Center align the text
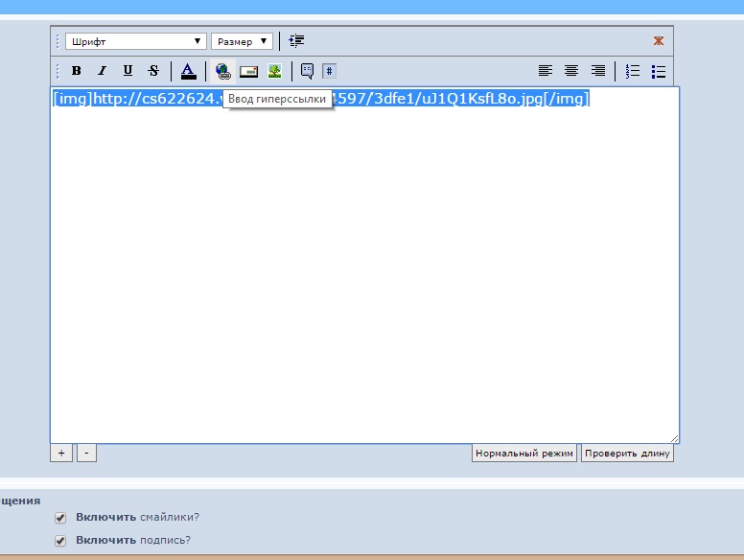 point(571,71)
